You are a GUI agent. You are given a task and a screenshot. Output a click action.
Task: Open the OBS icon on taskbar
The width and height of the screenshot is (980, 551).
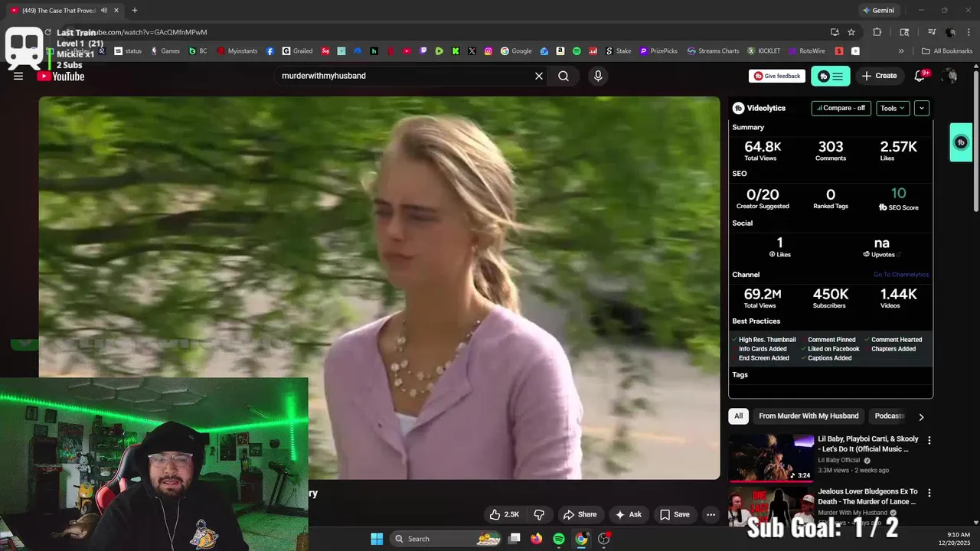[604, 539]
